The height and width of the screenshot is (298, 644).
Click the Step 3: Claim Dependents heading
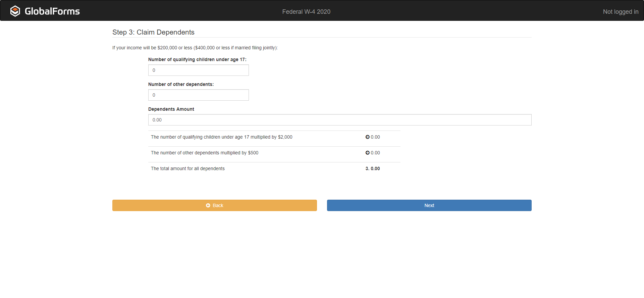tap(153, 32)
